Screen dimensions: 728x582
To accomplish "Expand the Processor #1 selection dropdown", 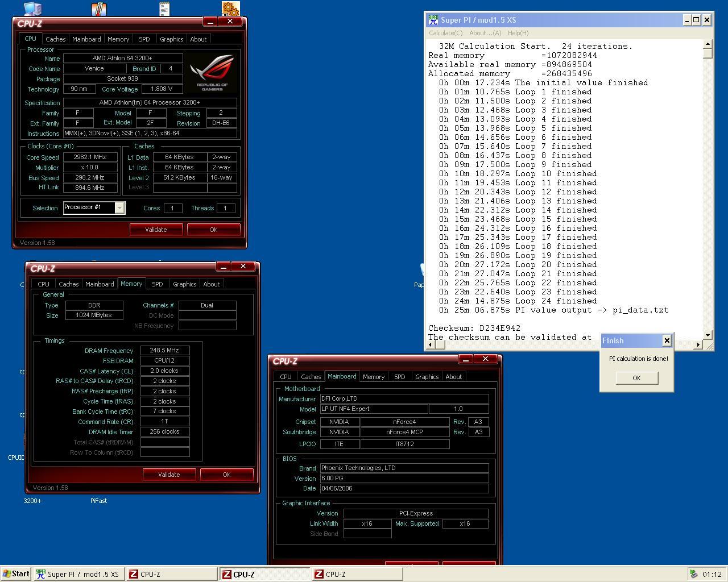I will [119, 208].
